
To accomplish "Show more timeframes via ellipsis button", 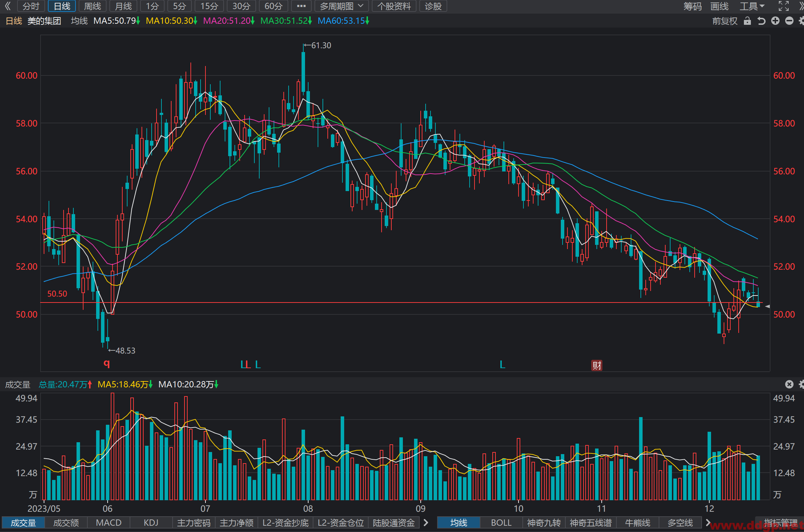I will pyautogui.click(x=301, y=6).
